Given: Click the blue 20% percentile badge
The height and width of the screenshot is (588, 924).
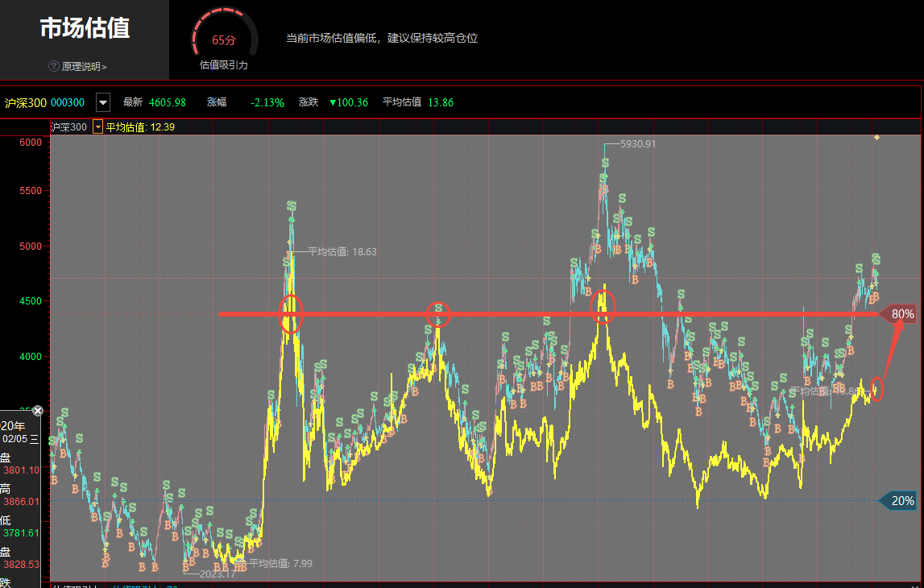Looking at the screenshot, I should coord(902,501).
